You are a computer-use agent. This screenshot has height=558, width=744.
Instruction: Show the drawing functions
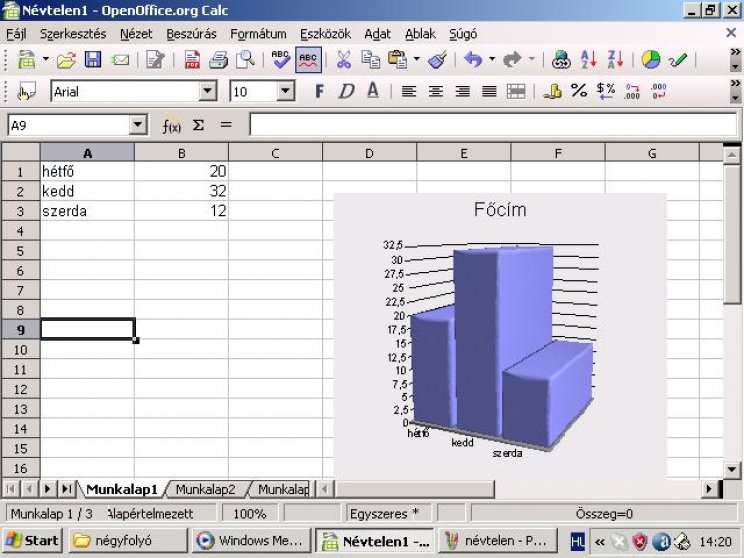tap(678, 60)
